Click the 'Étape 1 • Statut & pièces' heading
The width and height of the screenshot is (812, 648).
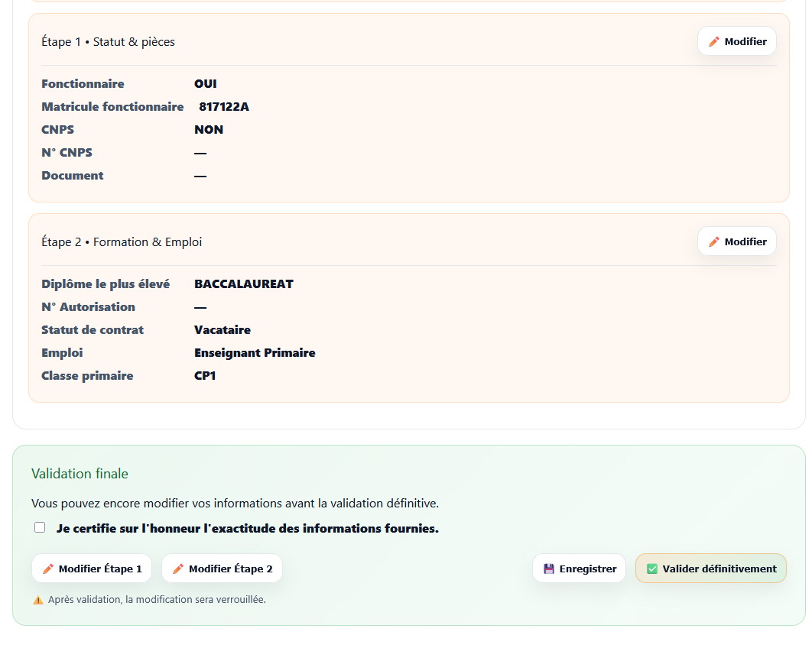(108, 42)
